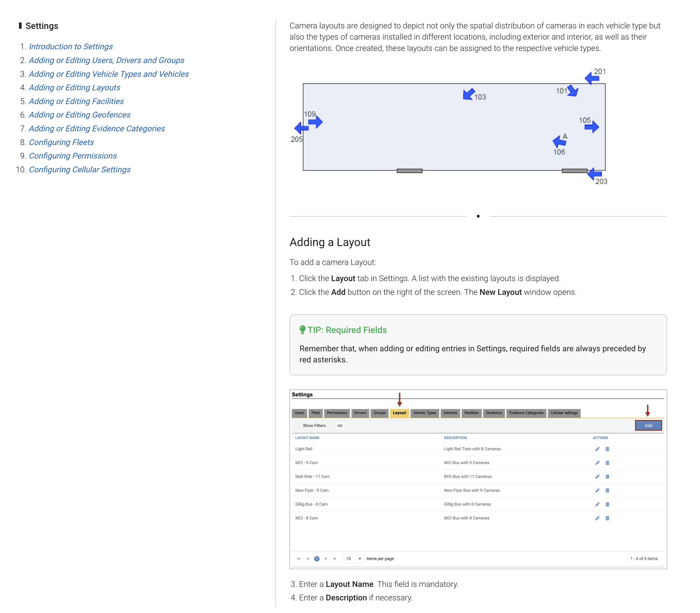Open the Evidence Categories tab
Screen dimensions: 700x613
click(526, 413)
